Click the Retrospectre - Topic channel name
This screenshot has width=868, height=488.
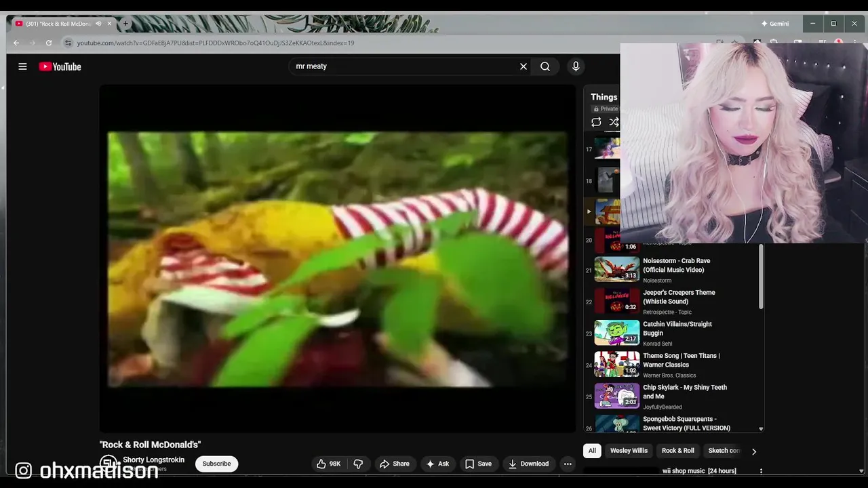coord(667,312)
